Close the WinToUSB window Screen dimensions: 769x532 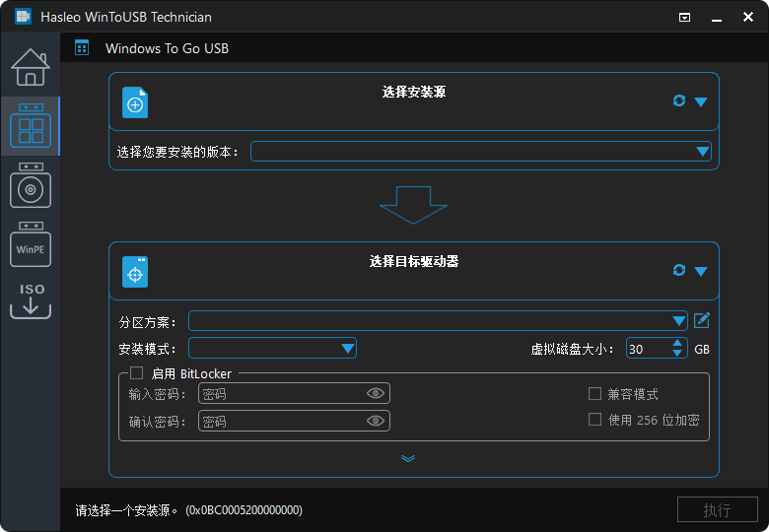pyautogui.click(x=748, y=17)
